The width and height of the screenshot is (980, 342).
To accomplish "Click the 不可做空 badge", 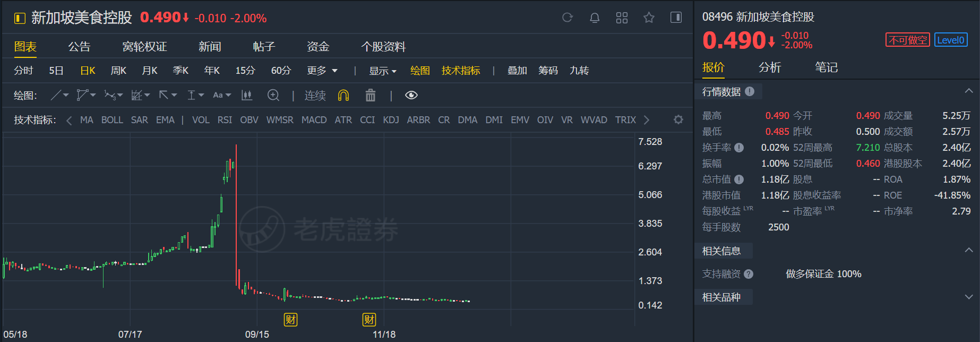I will [x=908, y=40].
